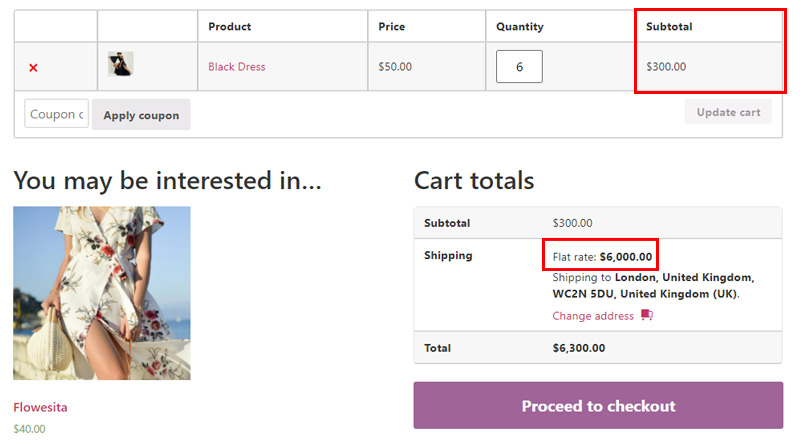This screenshot has width=800, height=444.
Task: Click the Cart totals heading
Action: coord(474,181)
